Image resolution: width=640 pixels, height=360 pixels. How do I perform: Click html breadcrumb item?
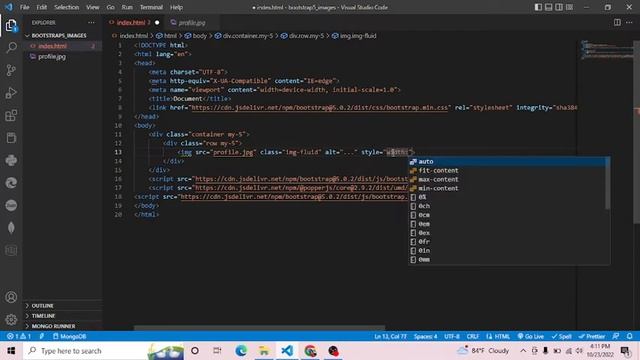[x=167, y=36]
